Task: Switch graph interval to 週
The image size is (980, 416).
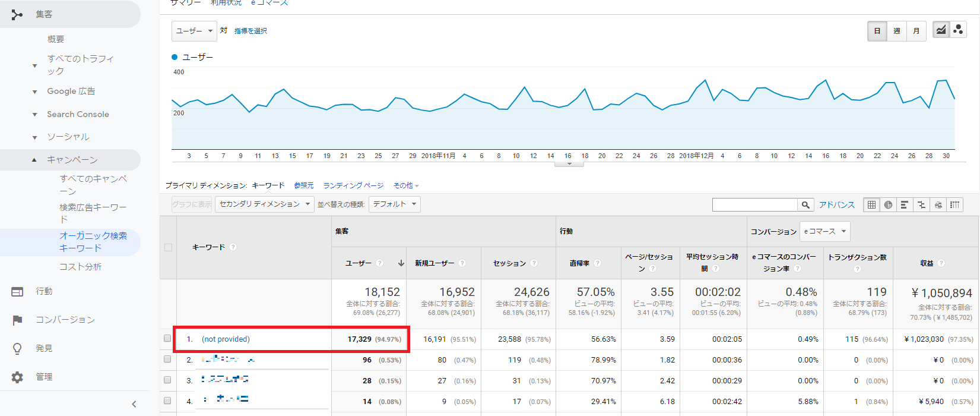Action: click(897, 31)
